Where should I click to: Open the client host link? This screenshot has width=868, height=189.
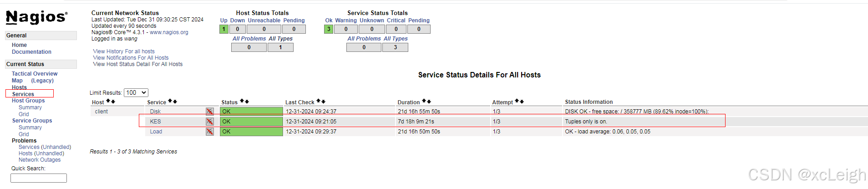(x=102, y=112)
